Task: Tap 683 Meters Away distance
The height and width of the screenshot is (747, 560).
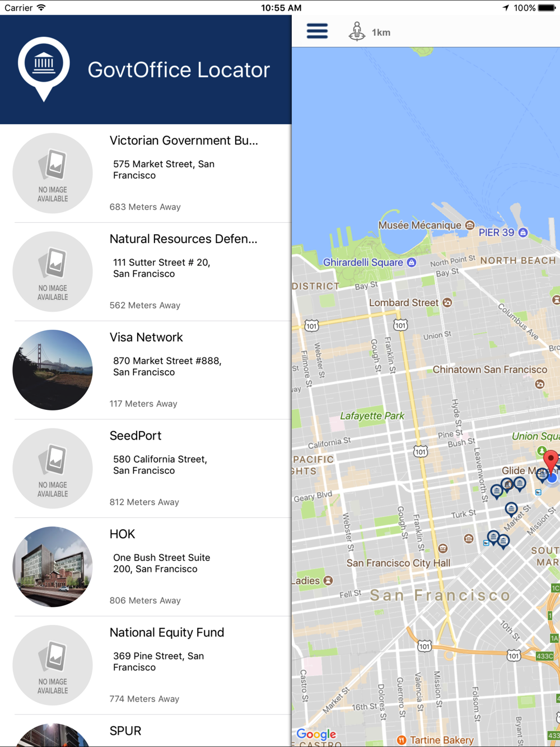Action: coord(145,207)
